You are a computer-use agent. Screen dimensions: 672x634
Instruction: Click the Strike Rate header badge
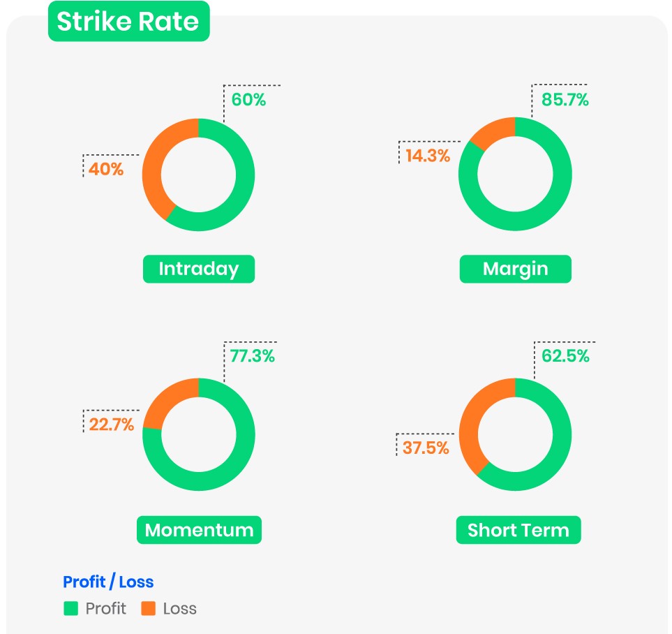[128, 22]
